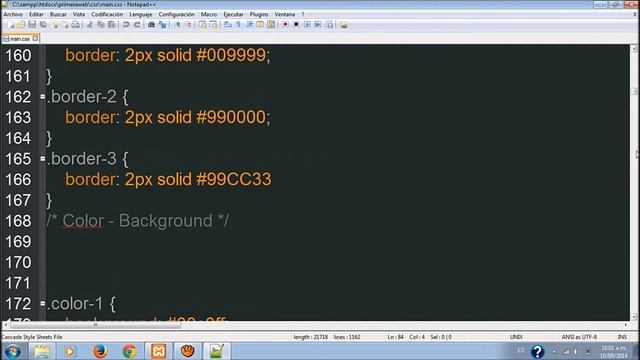Click the UNIX line-ending status bar field
This screenshot has width=640, height=360.
pos(516,337)
